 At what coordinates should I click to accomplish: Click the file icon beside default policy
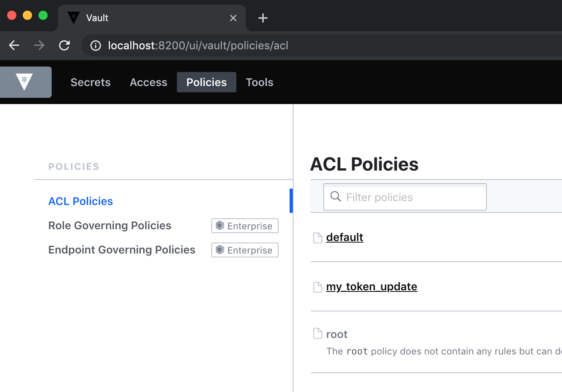[x=318, y=237]
